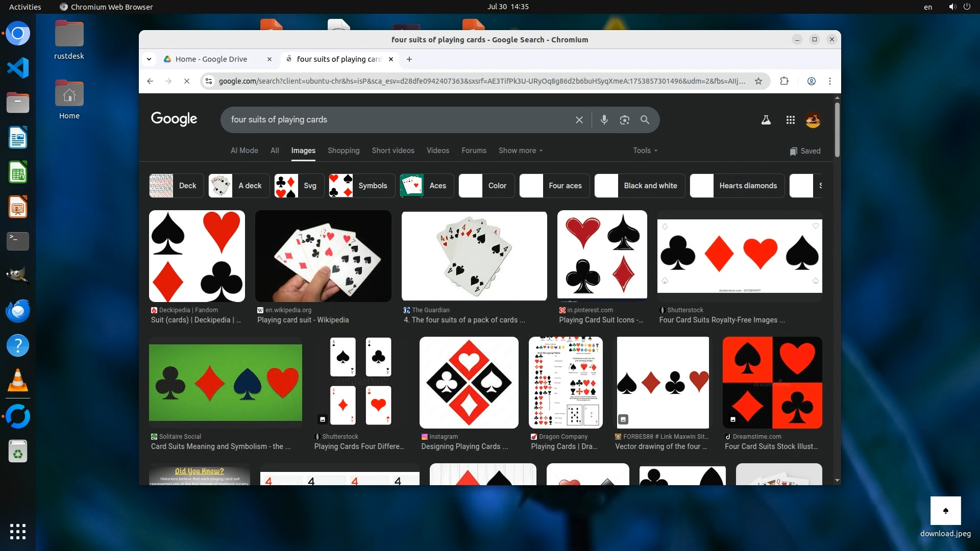Clear the search box with X icon
Viewport: 980px width, 551px height.
(579, 119)
